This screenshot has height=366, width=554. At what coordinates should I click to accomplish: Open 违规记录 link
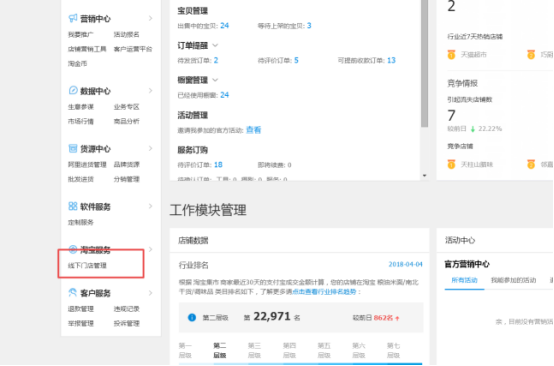coord(126,309)
